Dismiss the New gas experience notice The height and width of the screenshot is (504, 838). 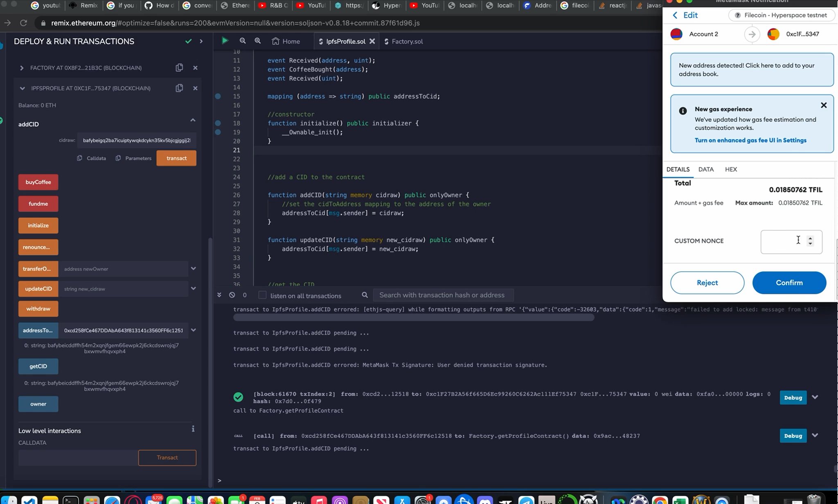point(824,105)
